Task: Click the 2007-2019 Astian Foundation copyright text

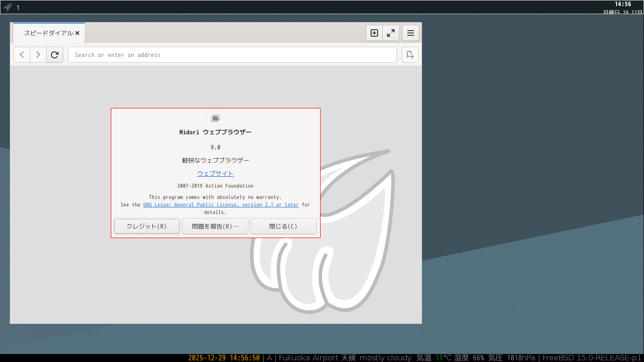Action: click(215, 186)
